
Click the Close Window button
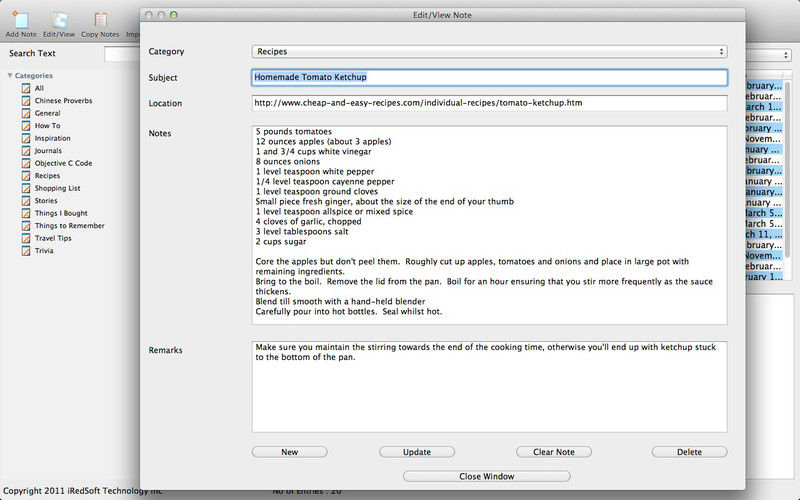tap(486, 476)
